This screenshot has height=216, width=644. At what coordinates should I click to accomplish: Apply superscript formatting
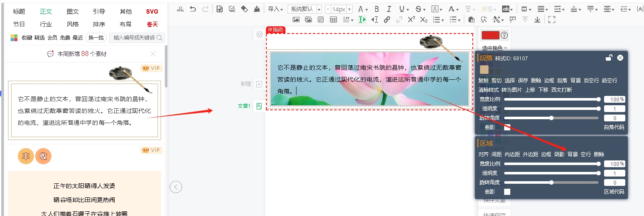[x=411, y=20]
